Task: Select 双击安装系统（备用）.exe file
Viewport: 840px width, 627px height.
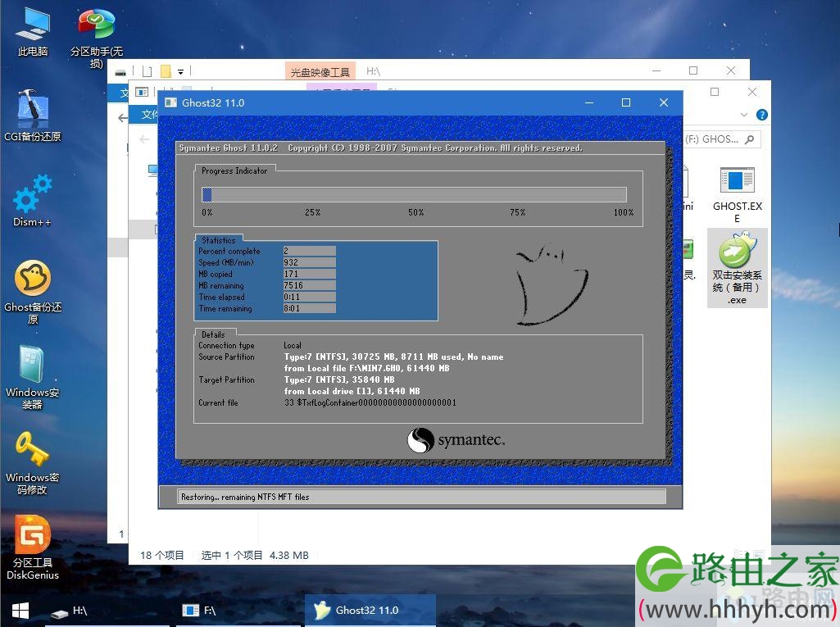Action: (737, 267)
